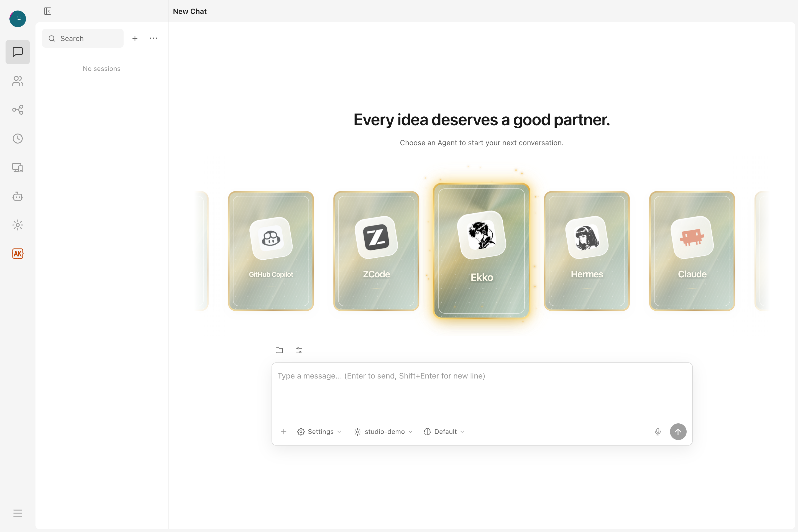Click the send arrow button

click(x=678, y=432)
